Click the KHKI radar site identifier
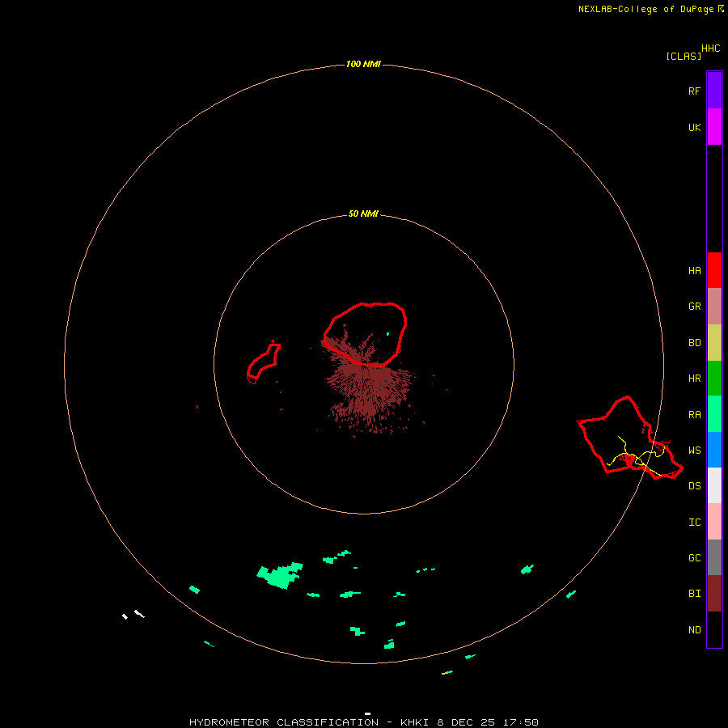The height and width of the screenshot is (728, 728). coord(415,722)
